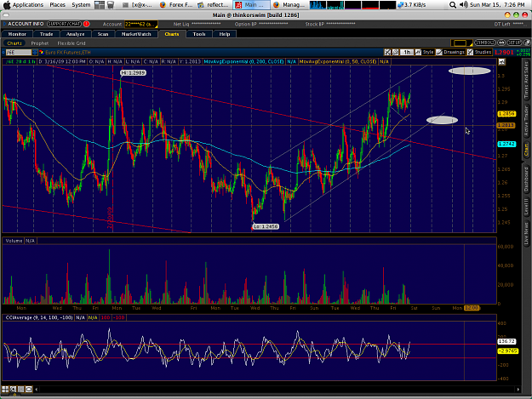Click the upper gray ellipse drawing
The width and height of the screenshot is (532, 399).
point(470,71)
